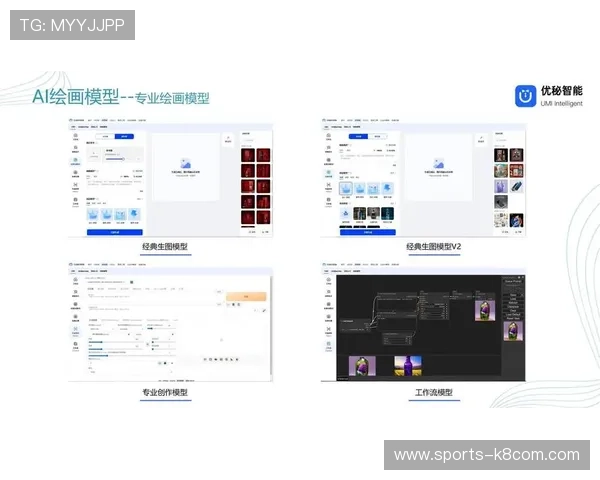Click orange generate button in 专业创作模型 screenshot
The width and height of the screenshot is (600, 480).
246,297
